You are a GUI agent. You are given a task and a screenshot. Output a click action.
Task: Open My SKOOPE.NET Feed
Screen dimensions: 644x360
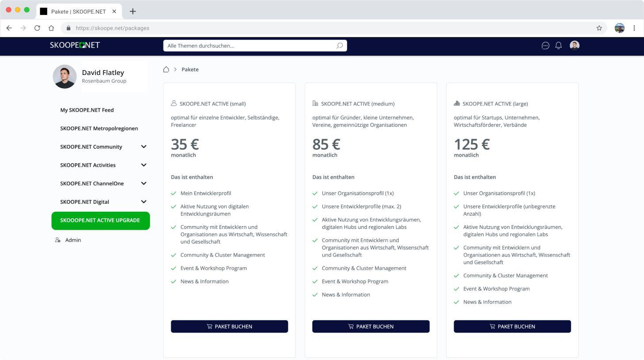coord(87,110)
